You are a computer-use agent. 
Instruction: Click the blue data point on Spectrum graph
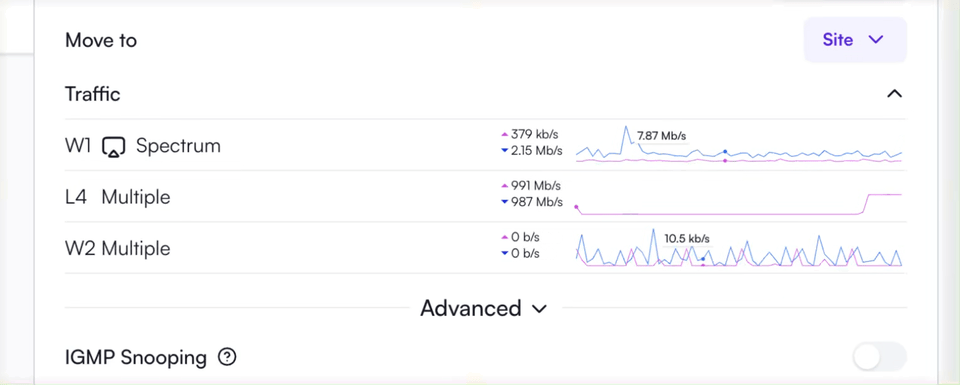pyautogui.click(x=725, y=151)
